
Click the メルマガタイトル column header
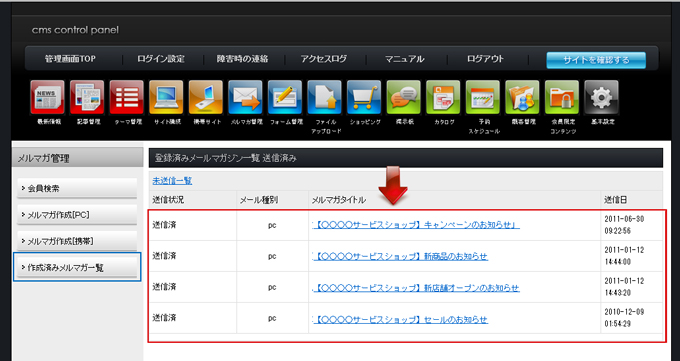tap(338, 200)
